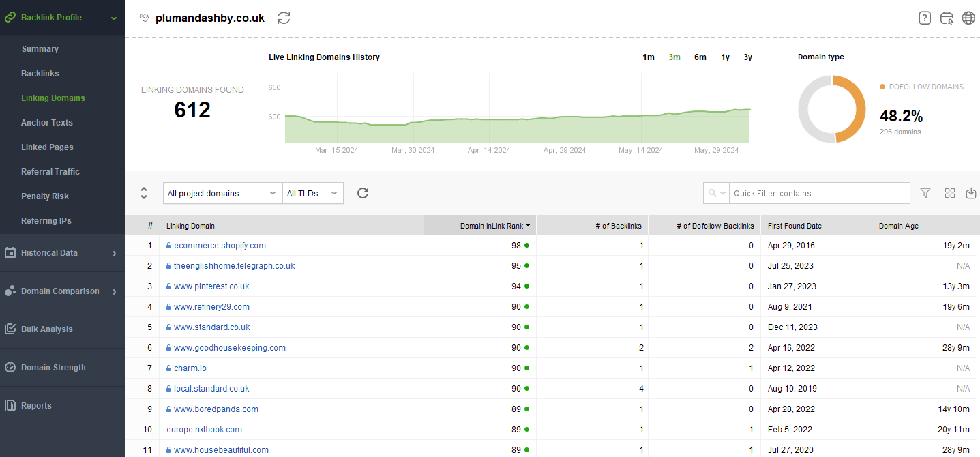This screenshot has height=457, width=980.
Task: Click the orange dofollow segment of donut chart
Action: pyautogui.click(x=860, y=109)
